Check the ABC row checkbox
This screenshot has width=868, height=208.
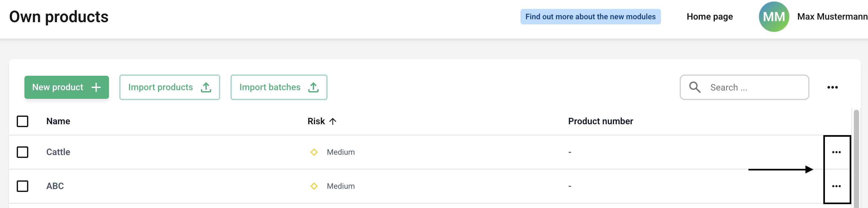[23, 186]
